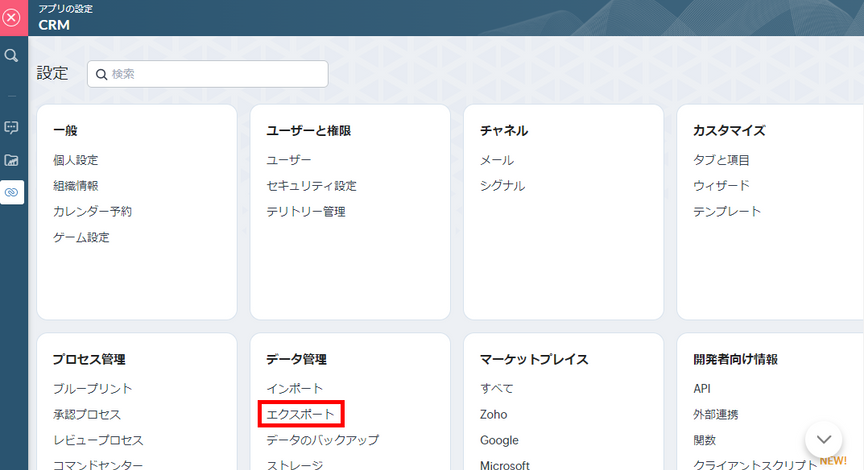Open メール under チャネル

click(497, 160)
